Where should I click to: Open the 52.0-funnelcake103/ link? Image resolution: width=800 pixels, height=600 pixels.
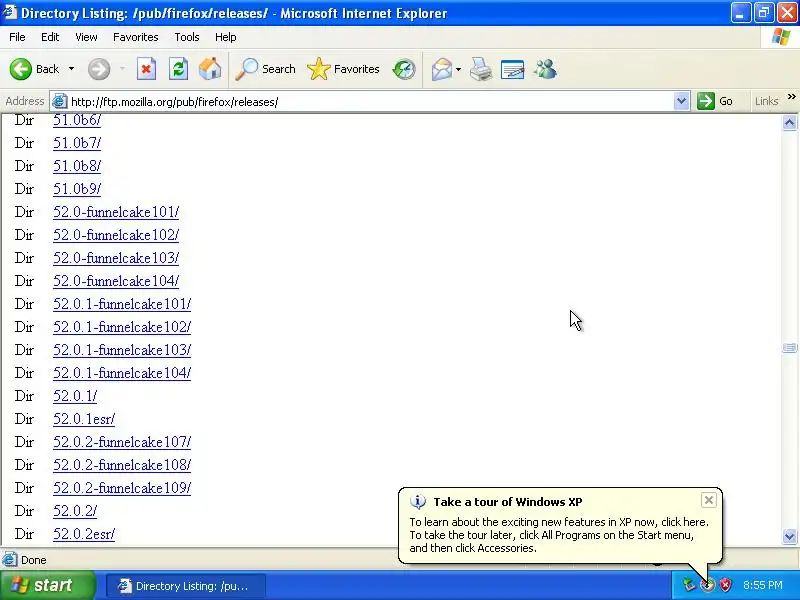[x=116, y=258]
